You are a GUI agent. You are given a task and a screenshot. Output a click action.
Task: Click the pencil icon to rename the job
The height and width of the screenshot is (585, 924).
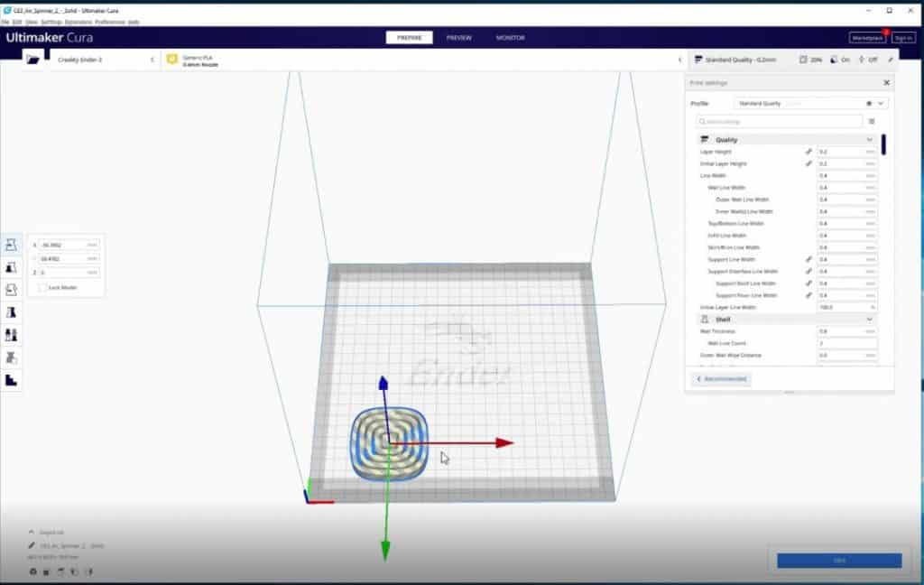[x=32, y=545]
